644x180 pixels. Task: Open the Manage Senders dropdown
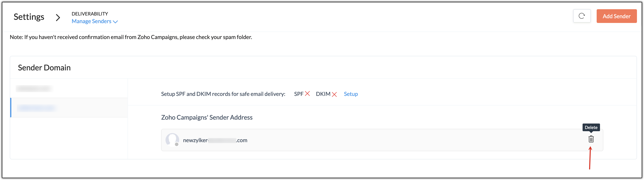[94, 21]
